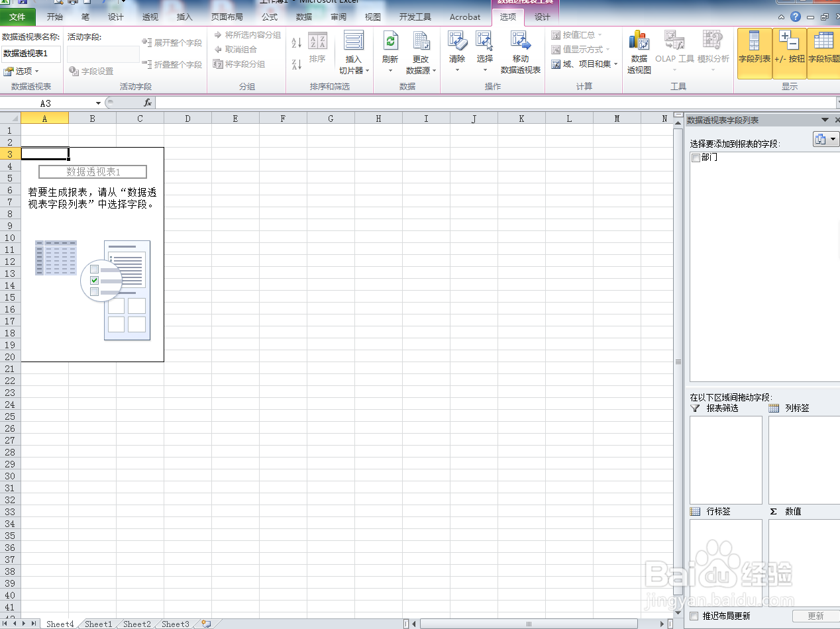
Task: Toggle Field Headers (字段标题) display
Action: tap(823, 53)
